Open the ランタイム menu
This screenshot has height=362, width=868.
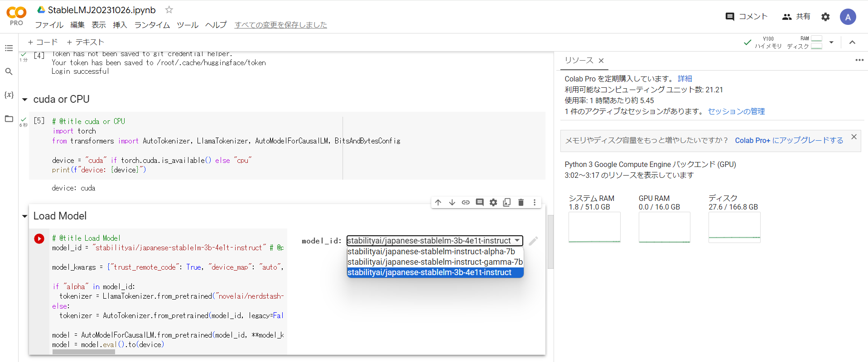[152, 25]
